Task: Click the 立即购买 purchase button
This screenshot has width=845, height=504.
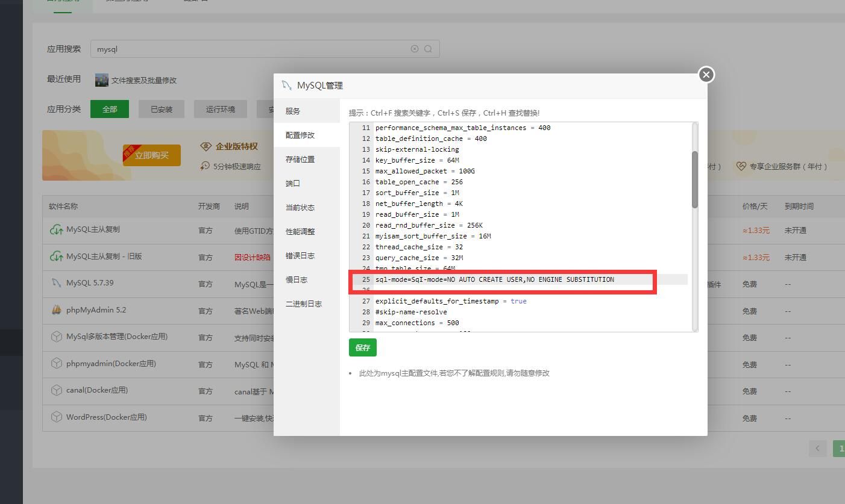Action: point(151,155)
